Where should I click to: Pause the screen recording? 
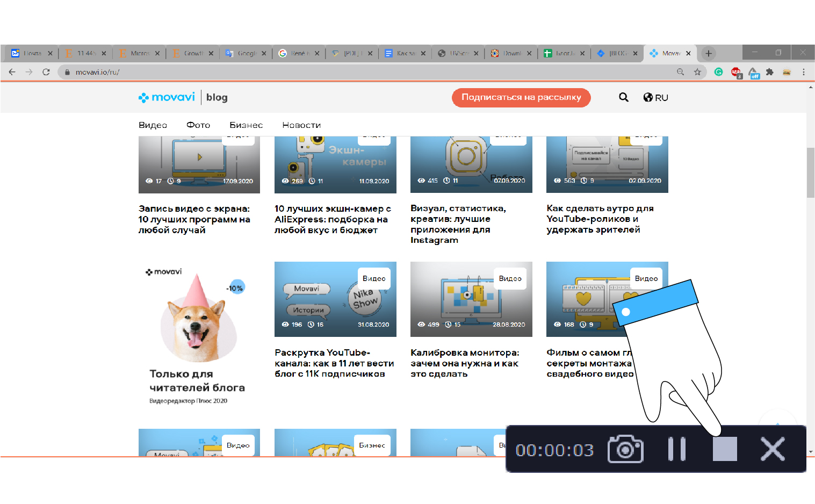tap(676, 449)
